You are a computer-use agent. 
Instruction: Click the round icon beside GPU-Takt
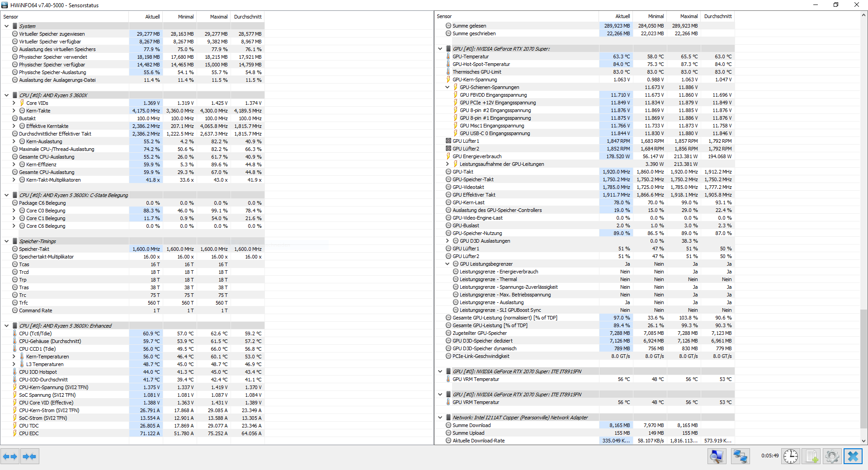click(448, 172)
